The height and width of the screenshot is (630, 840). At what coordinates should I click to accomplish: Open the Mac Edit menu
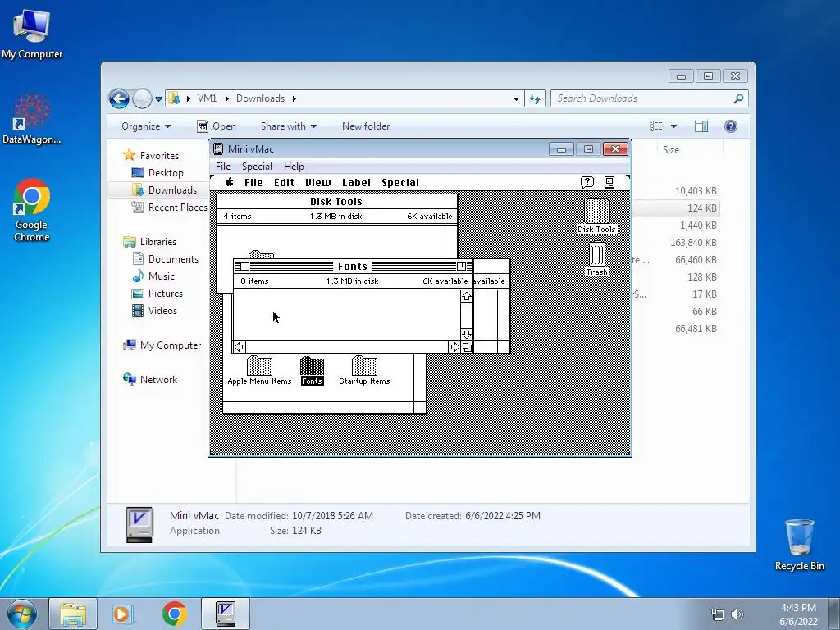click(284, 183)
